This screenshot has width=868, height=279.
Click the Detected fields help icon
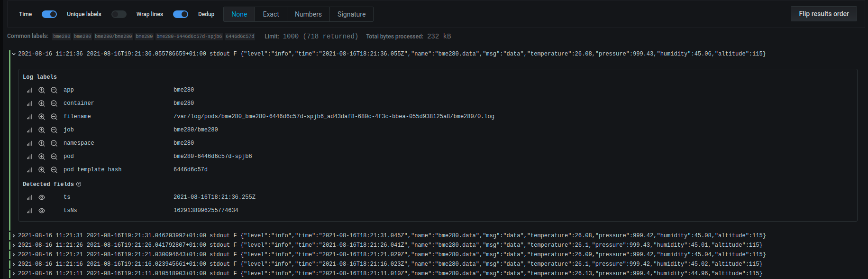79,184
